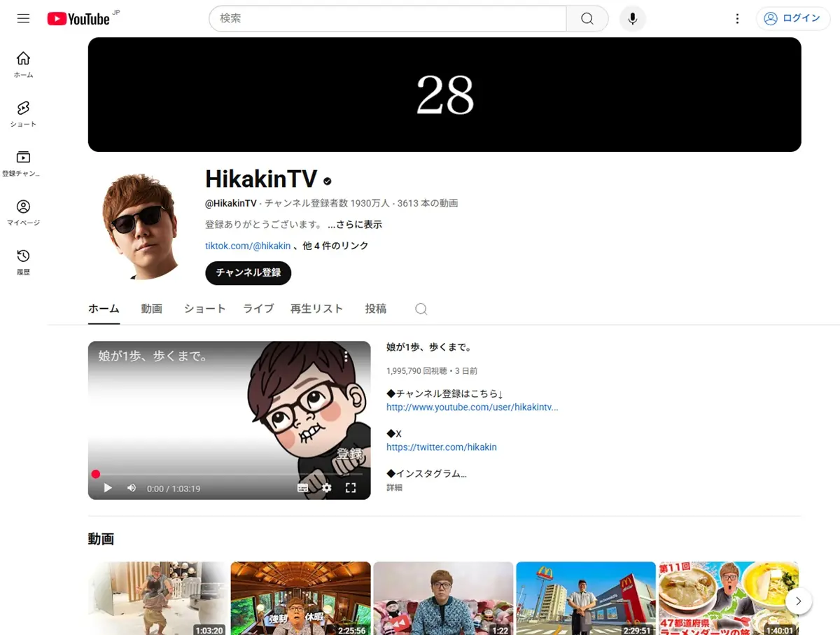Switch to the 動画 tab

151,308
